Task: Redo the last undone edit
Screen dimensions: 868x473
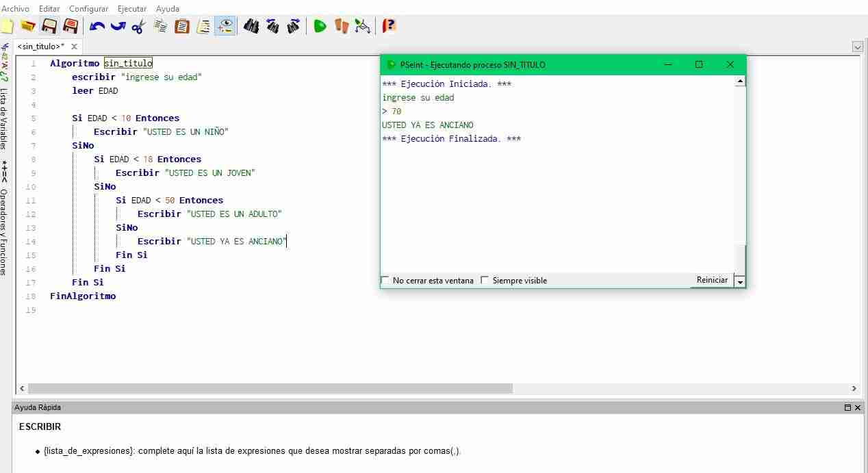Action: [x=118, y=26]
